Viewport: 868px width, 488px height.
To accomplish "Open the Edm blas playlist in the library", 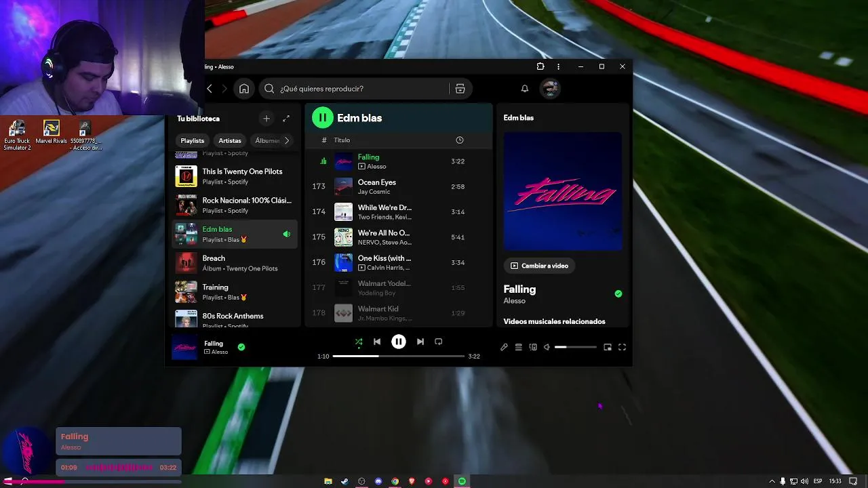I will 235,234.
